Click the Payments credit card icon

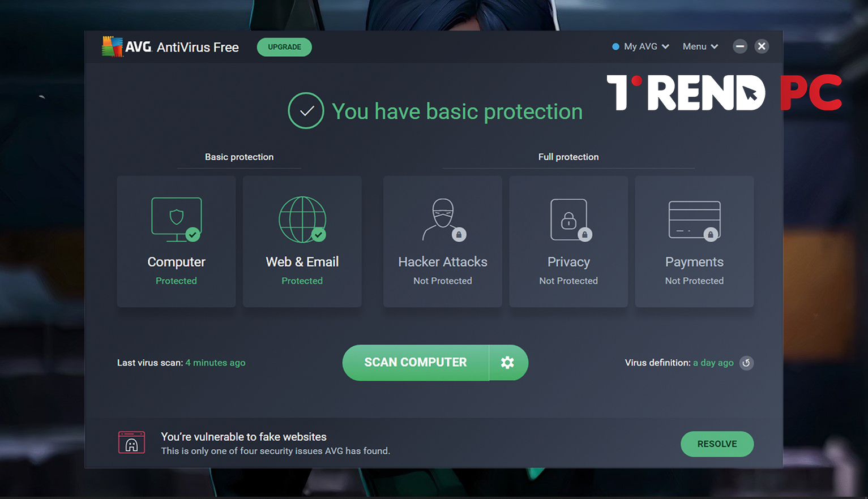(x=694, y=221)
